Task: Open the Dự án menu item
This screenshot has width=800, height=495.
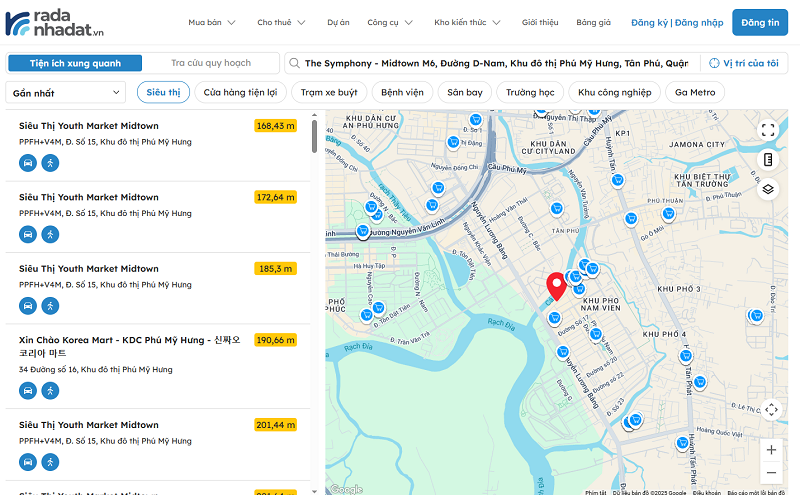Action: [338, 22]
